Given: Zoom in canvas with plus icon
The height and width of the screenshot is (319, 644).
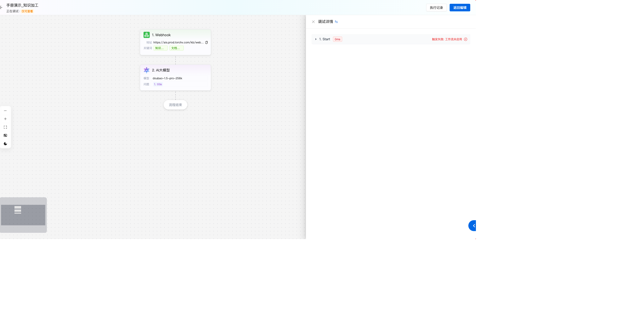Looking at the screenshot, I should pos(5,119).
